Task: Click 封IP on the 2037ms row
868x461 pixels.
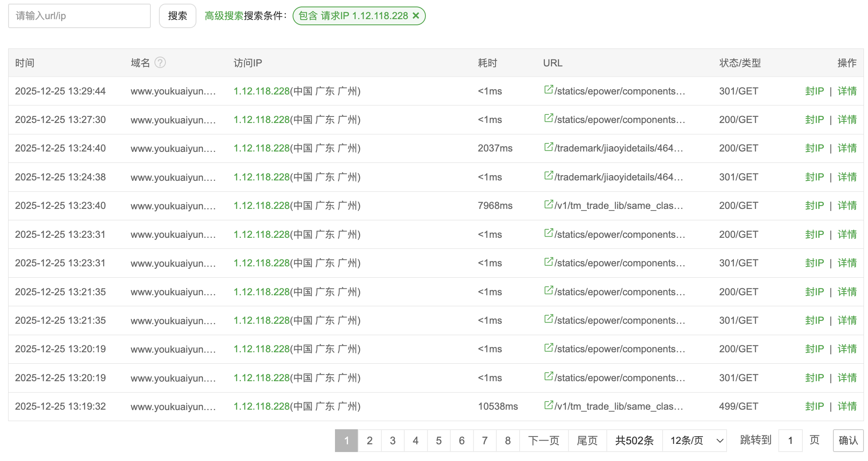Action: coord(814,147)
